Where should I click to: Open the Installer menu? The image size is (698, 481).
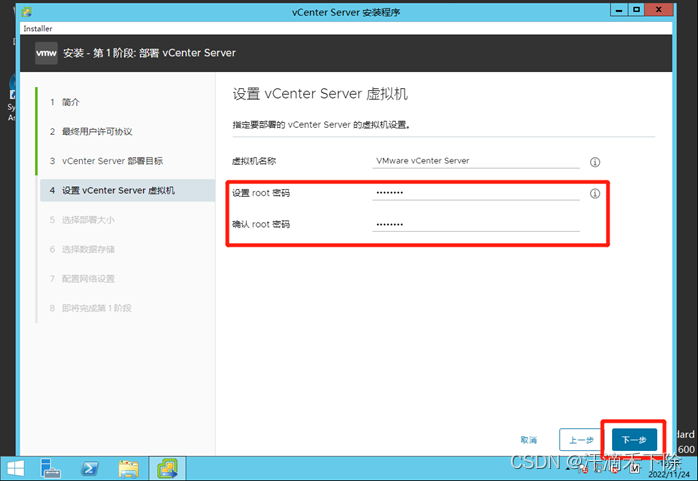[38, 28]
